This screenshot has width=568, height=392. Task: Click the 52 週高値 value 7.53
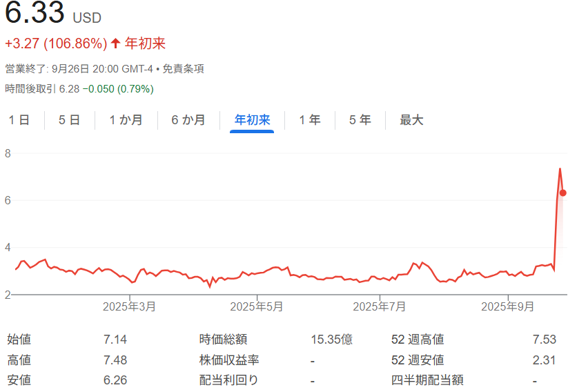pyautogui.click(x=544, y=340)
